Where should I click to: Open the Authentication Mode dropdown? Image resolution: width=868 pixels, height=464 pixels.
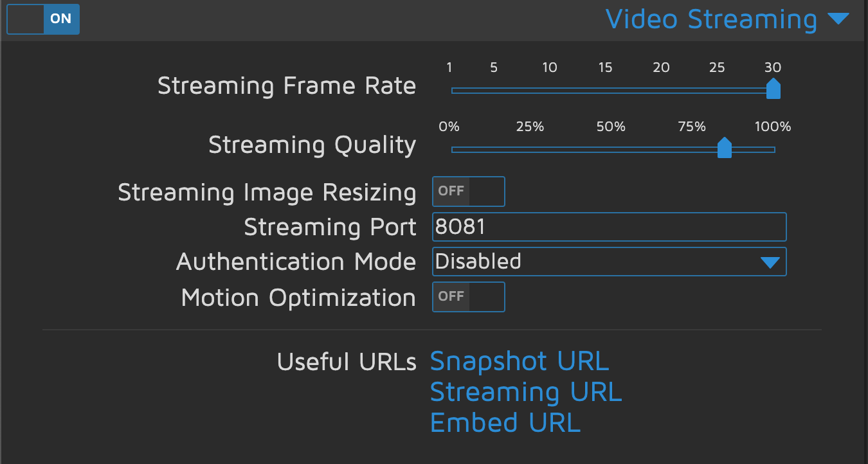[x=609, y=262]
